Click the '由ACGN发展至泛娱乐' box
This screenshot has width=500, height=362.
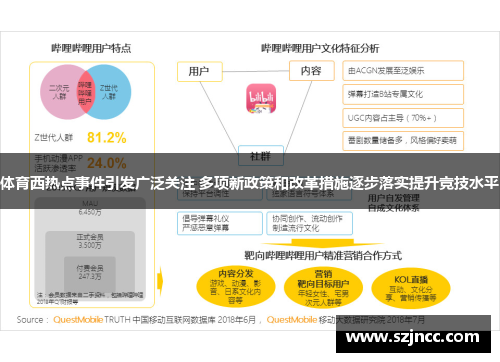coord(403,71)
